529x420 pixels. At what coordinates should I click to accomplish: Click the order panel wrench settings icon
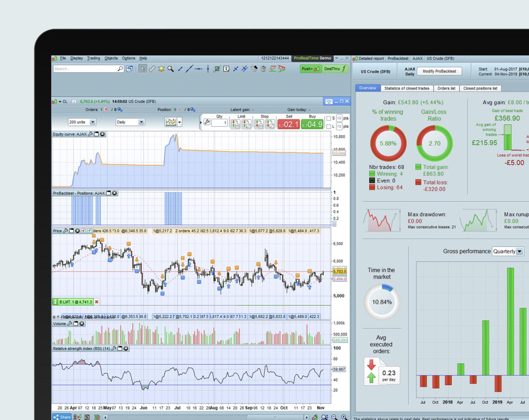pyautogui.click(x=207, y=122)
